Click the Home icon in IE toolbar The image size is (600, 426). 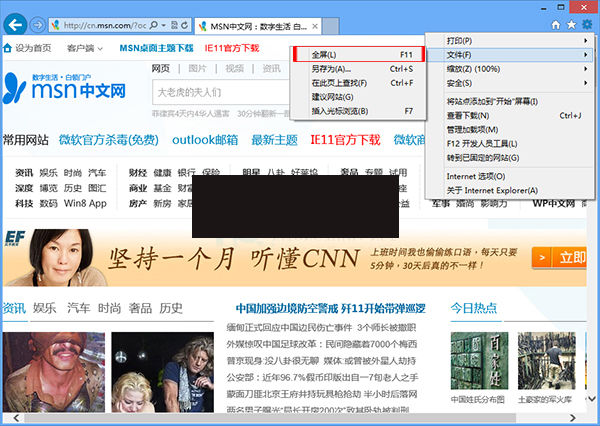tap(554, 24)
